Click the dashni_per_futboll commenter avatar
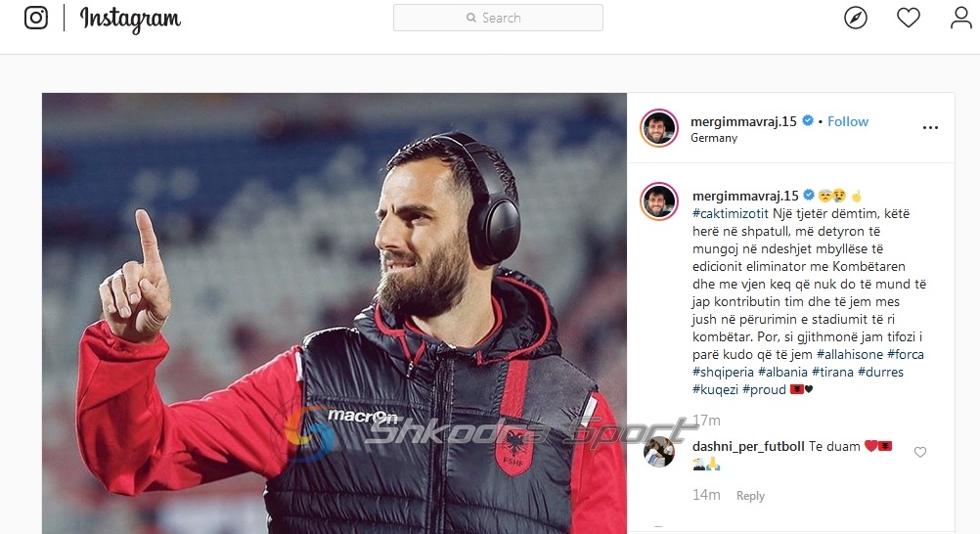Image resolution: width=980 pixels, height=534 pixels. tap(659, 452)
